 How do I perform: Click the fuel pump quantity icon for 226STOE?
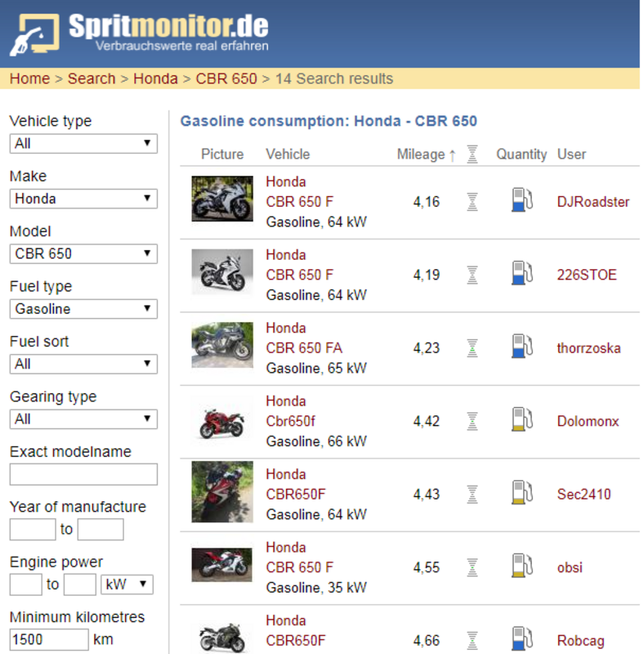click(x=522, y=273)
